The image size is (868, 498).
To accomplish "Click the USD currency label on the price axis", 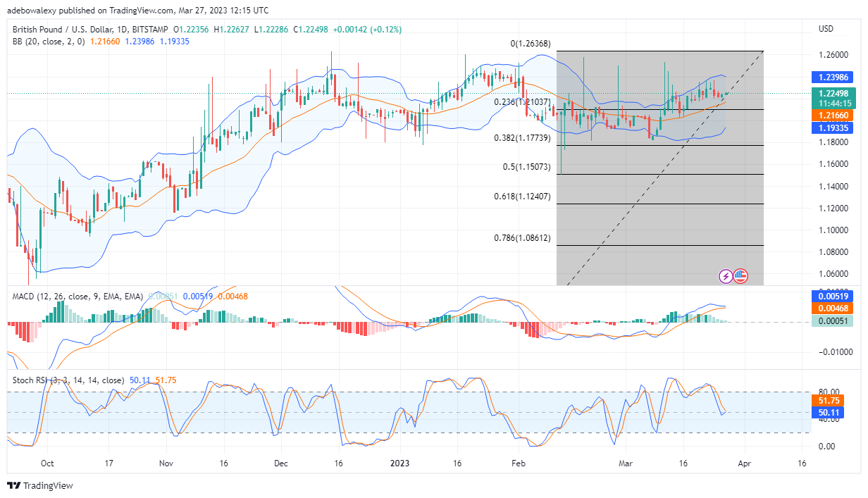I will pyautogui.click(x=826, y=29).
